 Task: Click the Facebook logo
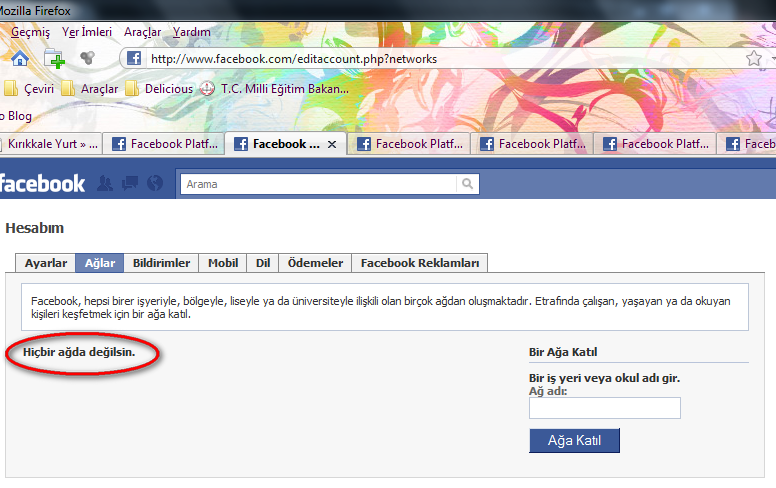42,184
